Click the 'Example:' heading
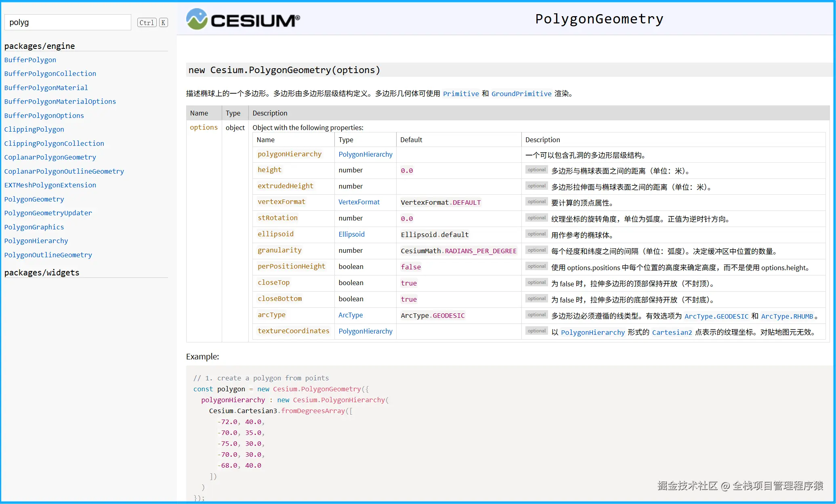The height and width of the screenshot is (504, 836). (x=202, y=357)
